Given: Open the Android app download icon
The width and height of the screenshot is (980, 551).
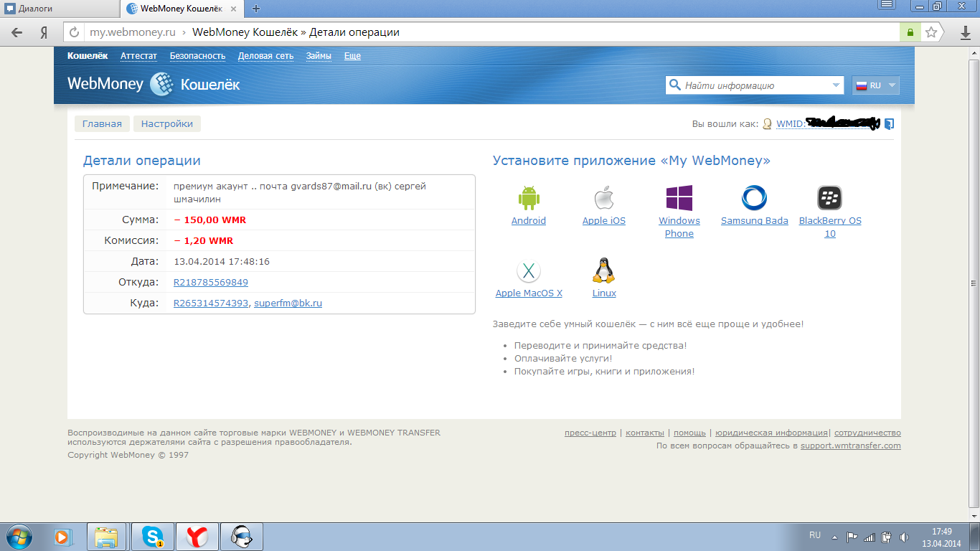Looking at the screenshot, I should coord(529,198).
